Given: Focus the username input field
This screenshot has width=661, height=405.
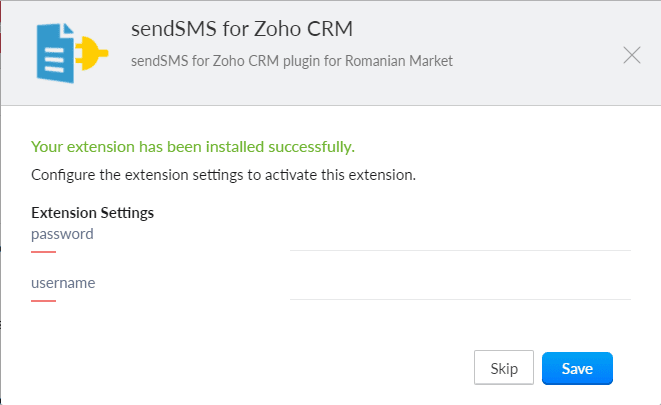Looking at the screenshot, I should (x=460, y=289).
